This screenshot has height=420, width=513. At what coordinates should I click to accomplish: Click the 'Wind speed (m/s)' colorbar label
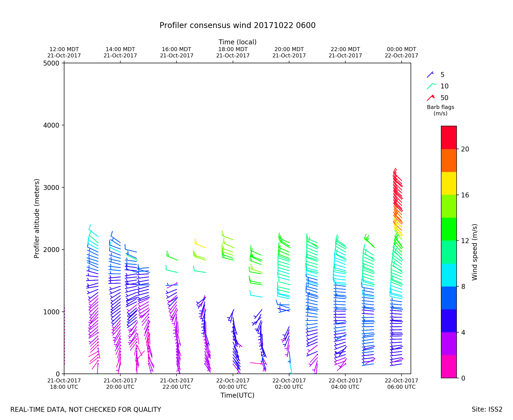click(475, 252)
